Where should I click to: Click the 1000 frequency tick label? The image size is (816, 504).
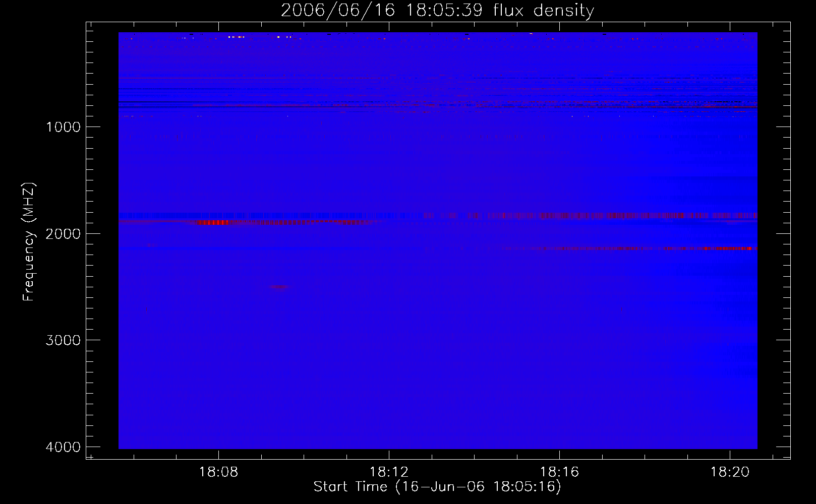63,127
